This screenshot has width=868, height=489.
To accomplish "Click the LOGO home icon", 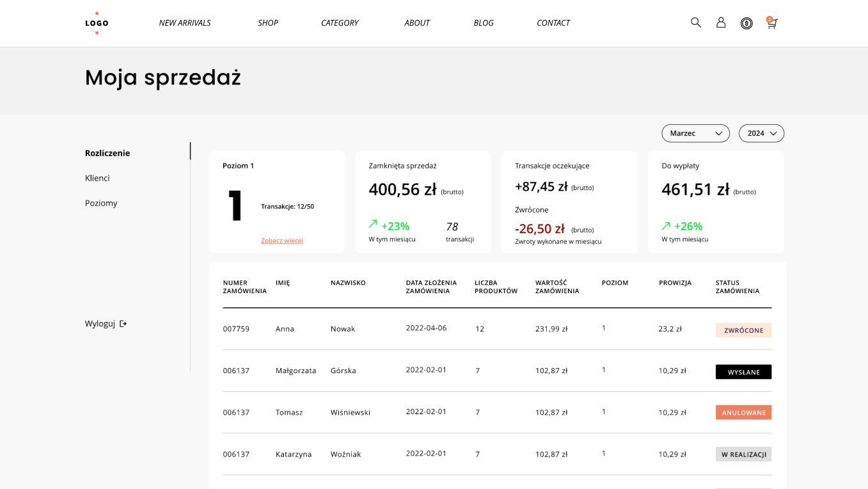I will (x=97, y=23).
